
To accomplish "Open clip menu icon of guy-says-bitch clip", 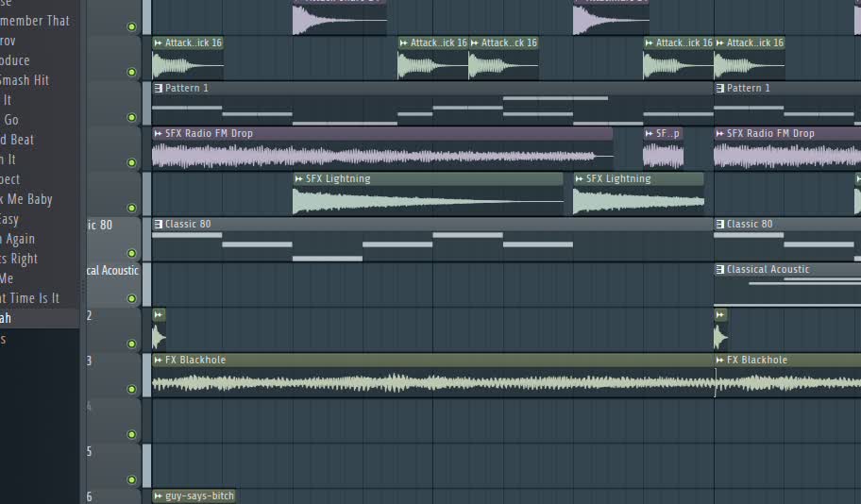I will pos(159,496).
